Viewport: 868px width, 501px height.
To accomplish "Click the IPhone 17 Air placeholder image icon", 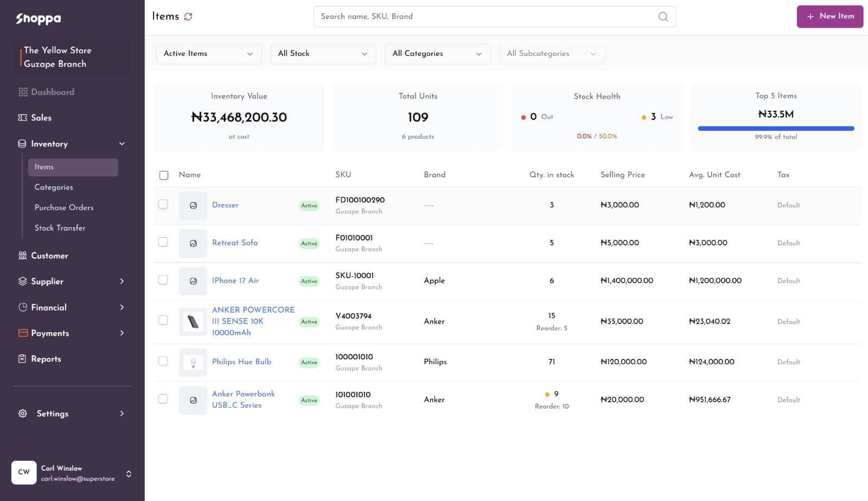I will (193, 281).
